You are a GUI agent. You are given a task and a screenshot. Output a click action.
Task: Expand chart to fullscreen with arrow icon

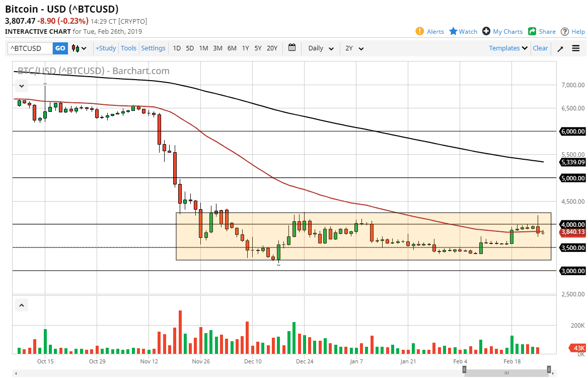pyautogui.click(x=560, y=48)
